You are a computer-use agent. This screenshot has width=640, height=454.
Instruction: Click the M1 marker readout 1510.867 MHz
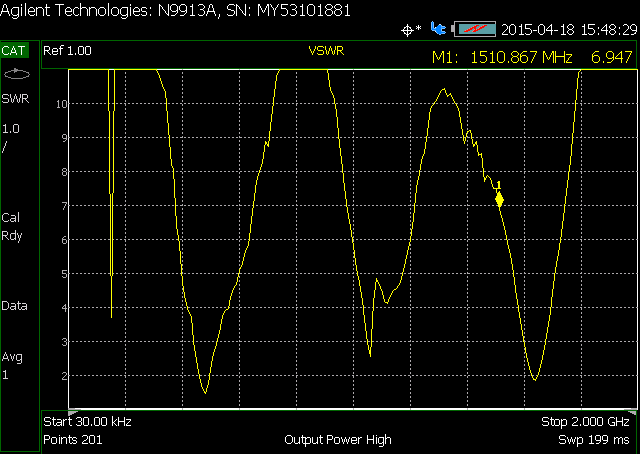click(x=531, y=58)
